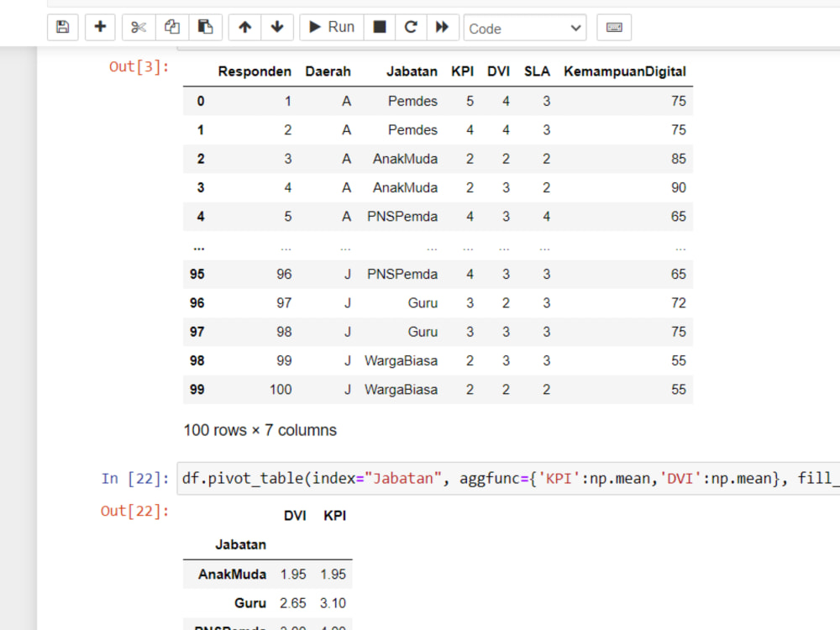The image size is (840, 630).
Task: Open the Code cell type dropdown
Action: coord(525,28)
